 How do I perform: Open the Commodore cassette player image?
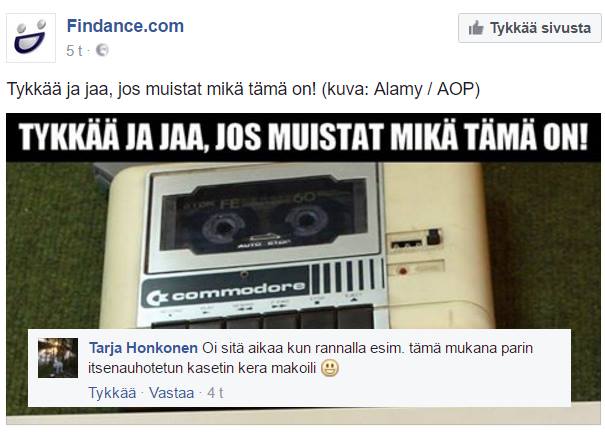tap(303, 264)
